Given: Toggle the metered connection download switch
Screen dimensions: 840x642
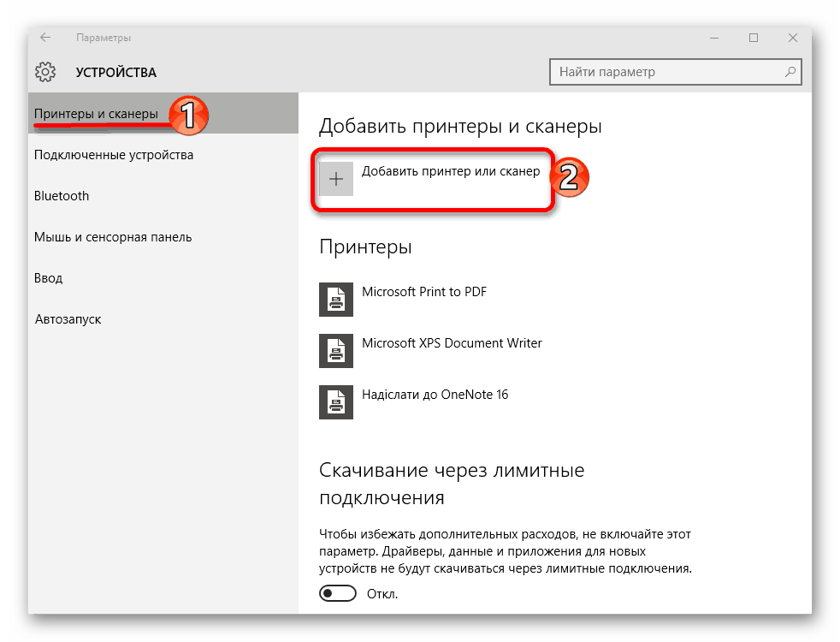Looking at the screenshot, I should 338,593.
